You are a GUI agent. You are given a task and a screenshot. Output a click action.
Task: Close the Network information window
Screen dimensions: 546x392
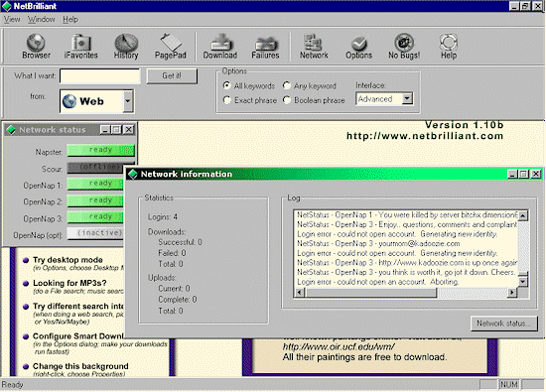[536, 174]
